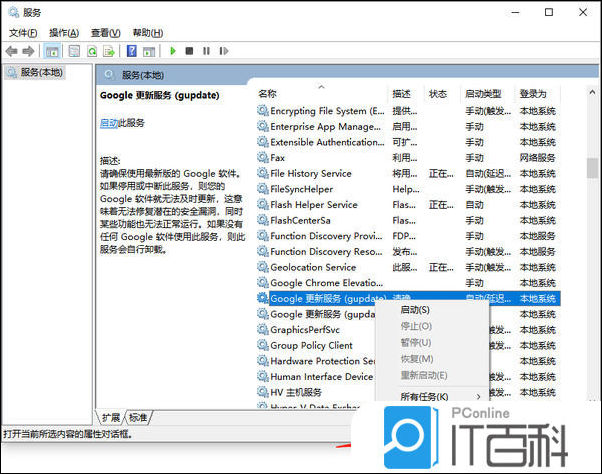Click the Pause service toolbar icon
The height and width of the screenshot is (474, 602).
pos(207,51)
